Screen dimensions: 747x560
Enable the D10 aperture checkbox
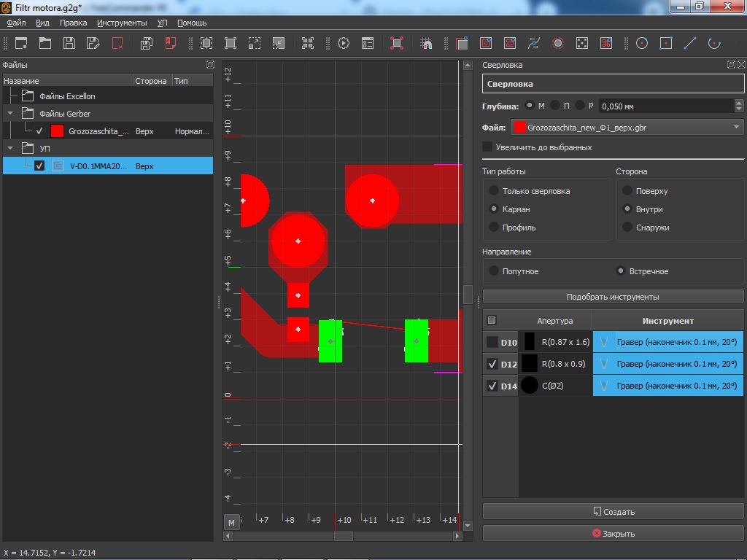coord(492,342)
